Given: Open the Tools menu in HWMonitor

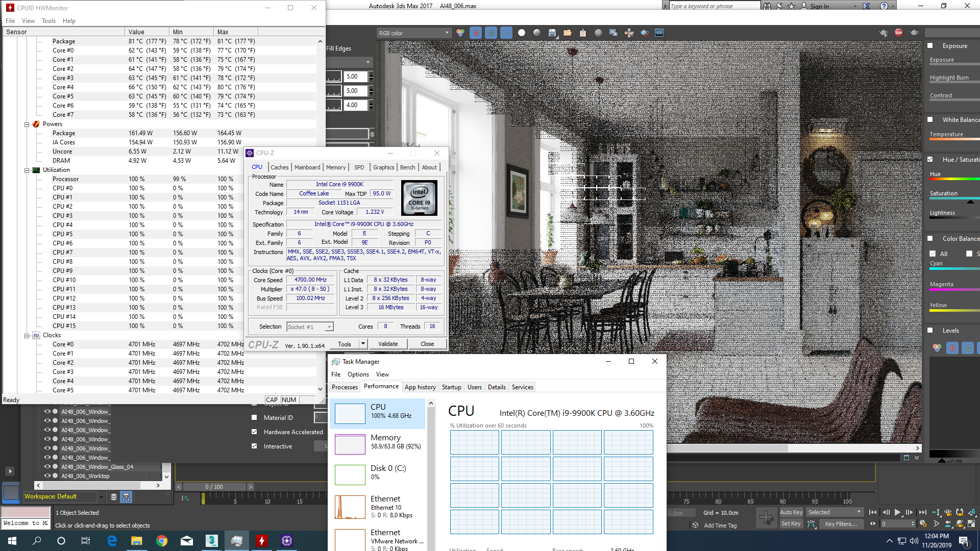Looking at the screenshot, I should click(48, 21).
